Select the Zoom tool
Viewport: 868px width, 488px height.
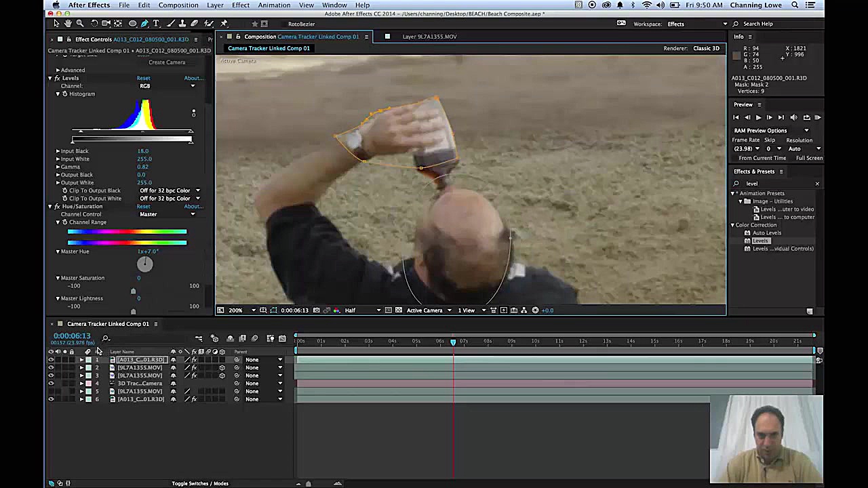[80, 22]
